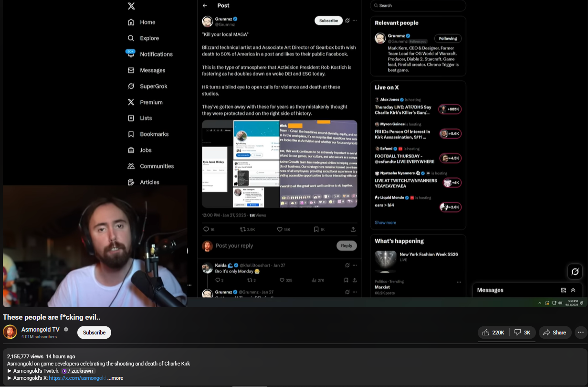Go back using the Post arrow
Image resolution: width=588 pixels, height=387 pixels.
(x=205, y=6)
